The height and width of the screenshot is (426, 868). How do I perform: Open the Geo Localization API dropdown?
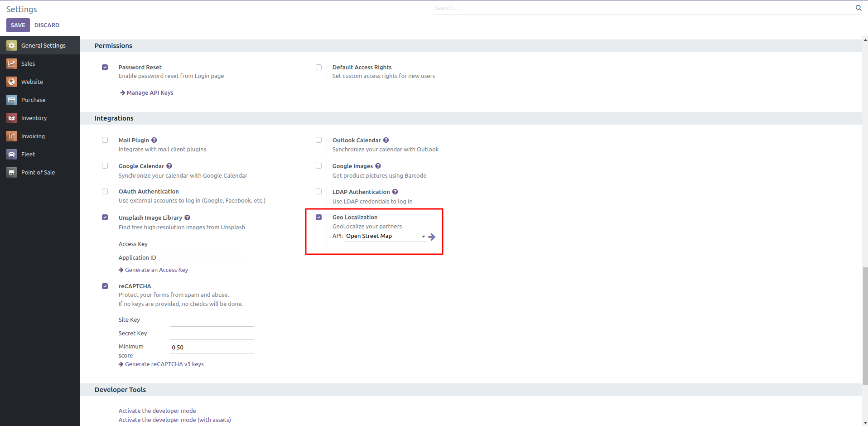coord(385,236)
